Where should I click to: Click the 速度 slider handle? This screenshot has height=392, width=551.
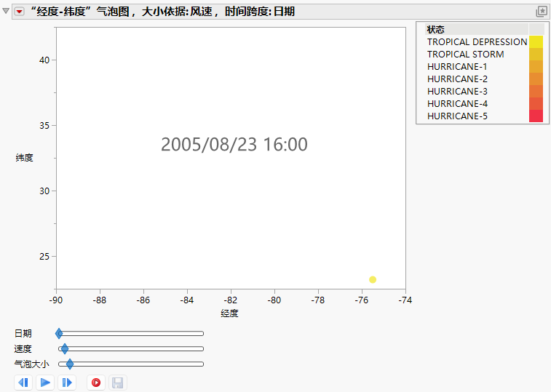(65, 349)
